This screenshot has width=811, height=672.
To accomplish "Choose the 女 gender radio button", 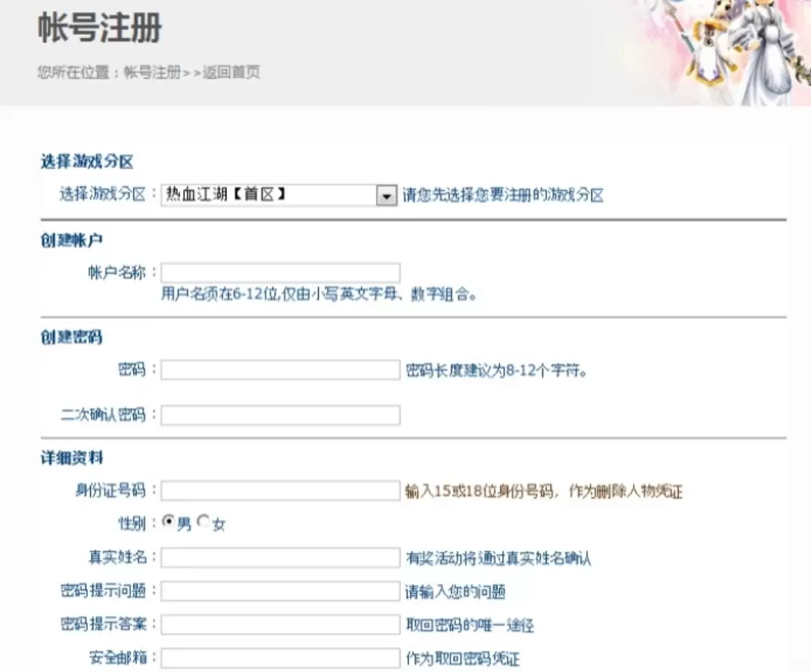I will pos(203,522).
